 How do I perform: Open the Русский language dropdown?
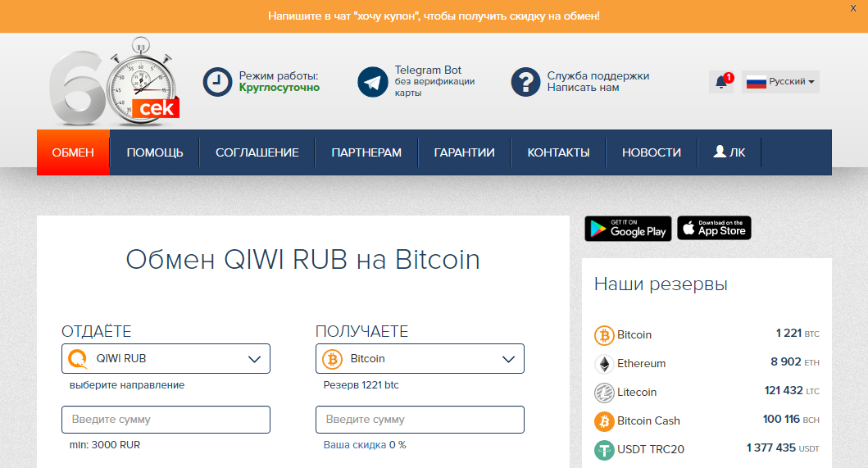pyautogui.click(x=780, y=82)
